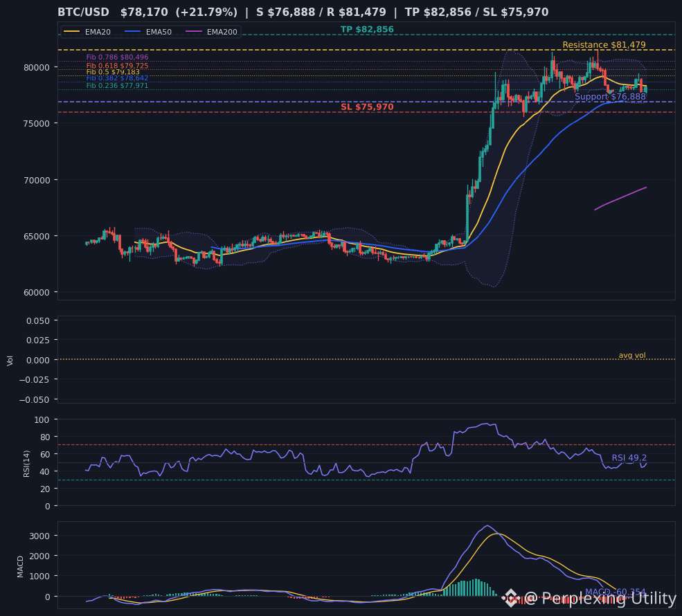The width and height of the screenshot is (682, 616).
Task: Click the 20 tick on RSI axis
Action: (45, 489)
